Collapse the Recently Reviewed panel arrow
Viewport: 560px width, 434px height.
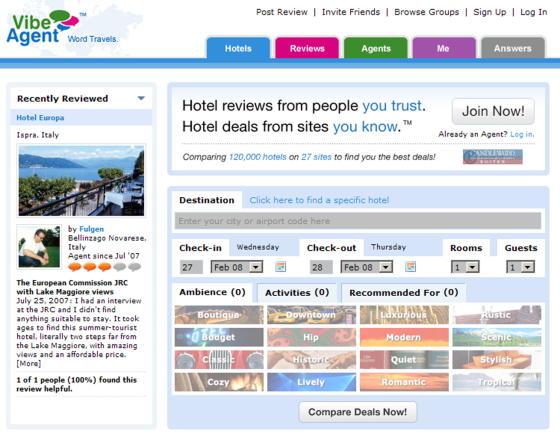click(141, 98)
